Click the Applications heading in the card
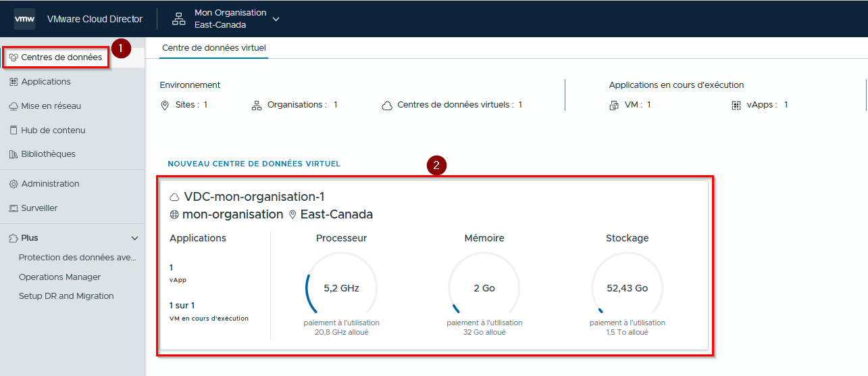The height and width of the screenshot is (376, 868). pyautogui.click(x=198, y=238)
